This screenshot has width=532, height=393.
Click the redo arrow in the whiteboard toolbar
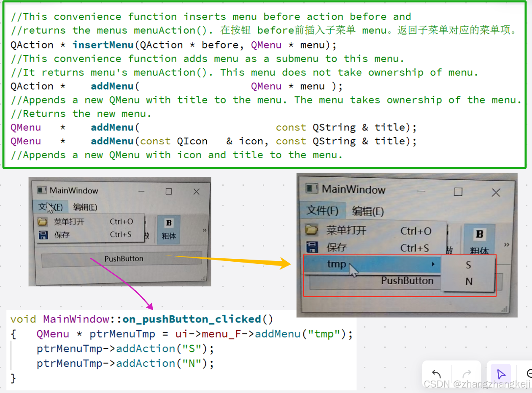point(467,374)
